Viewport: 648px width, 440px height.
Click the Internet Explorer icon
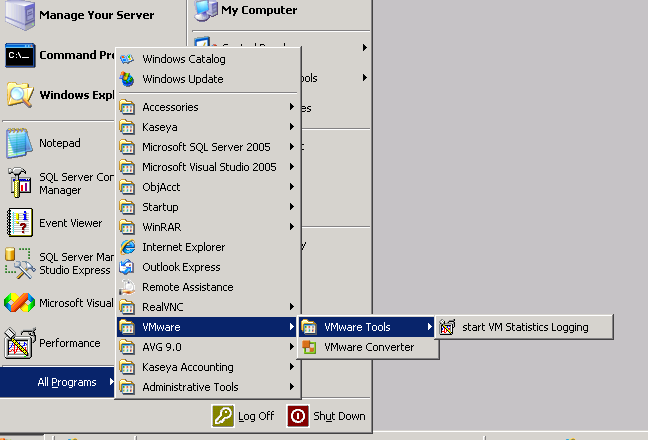pyautogui.click(x=127, y=247)
